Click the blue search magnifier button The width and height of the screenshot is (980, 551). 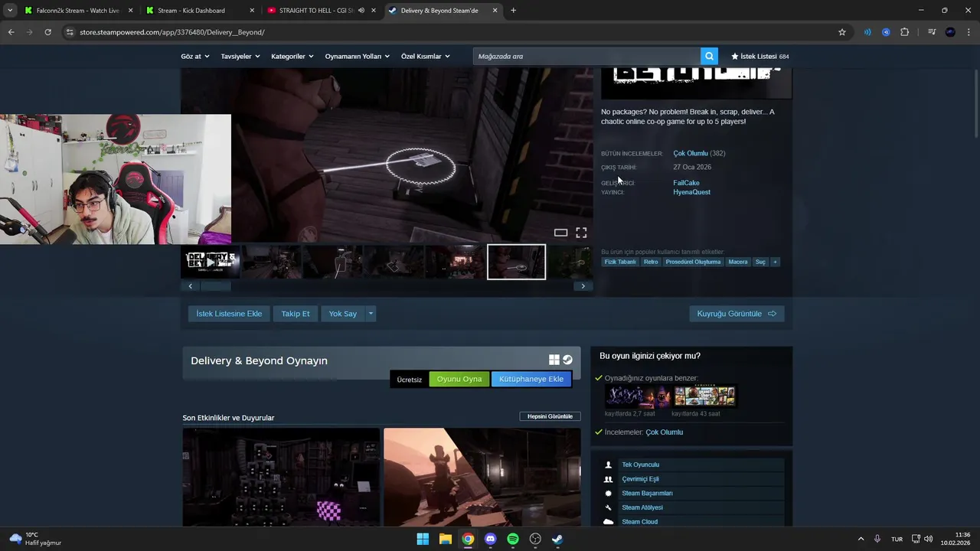710,56
